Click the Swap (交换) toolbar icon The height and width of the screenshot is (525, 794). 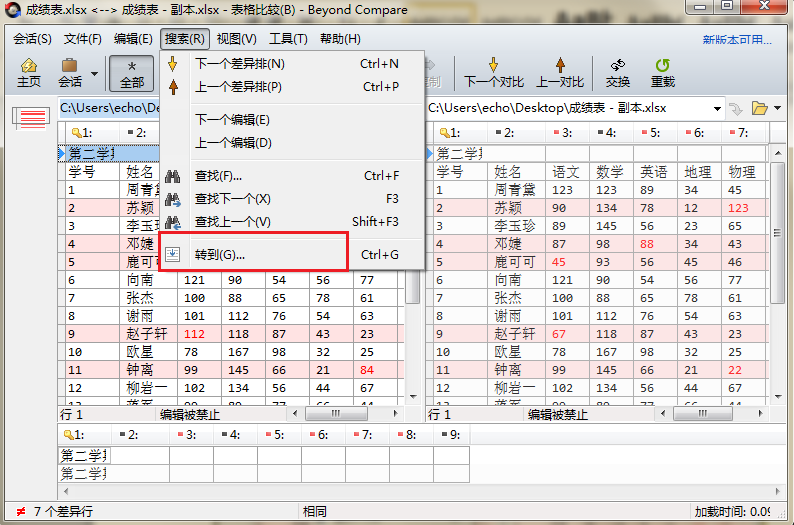coord(618,73)
